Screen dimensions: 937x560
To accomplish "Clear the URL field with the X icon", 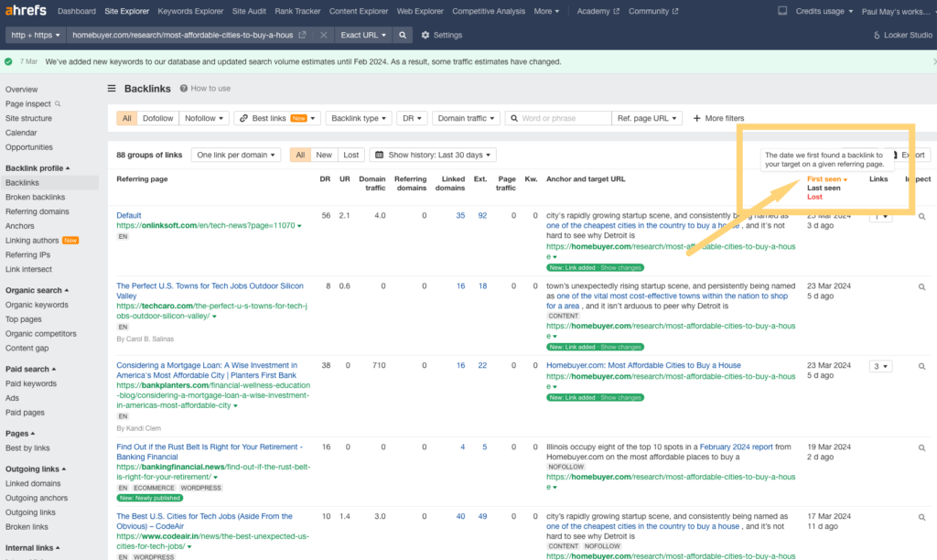I will 325,35.
